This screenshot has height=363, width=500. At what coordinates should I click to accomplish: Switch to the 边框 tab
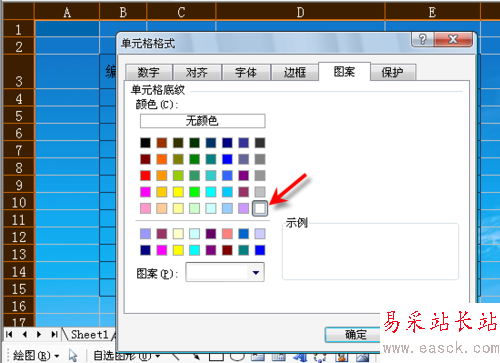(295, 72)
